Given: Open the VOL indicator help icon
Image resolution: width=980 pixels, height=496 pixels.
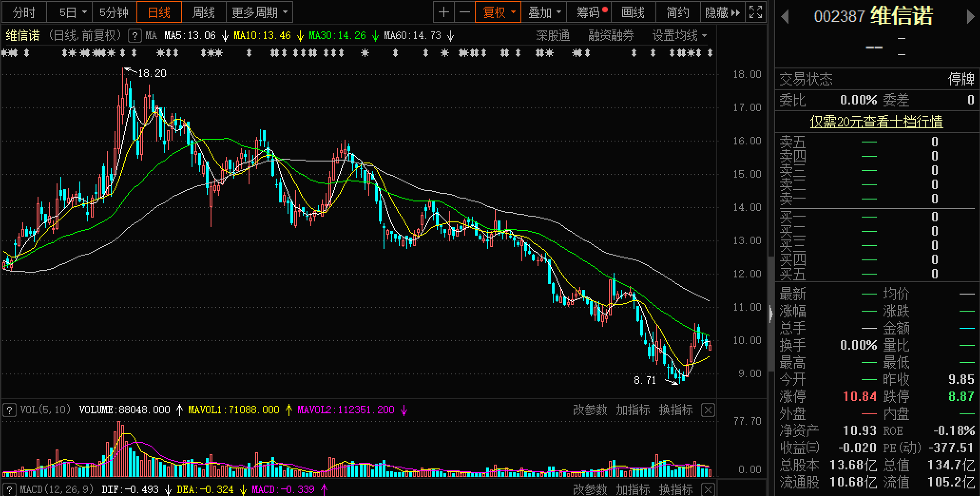Looking at the screenshot, I should point(9,410).
